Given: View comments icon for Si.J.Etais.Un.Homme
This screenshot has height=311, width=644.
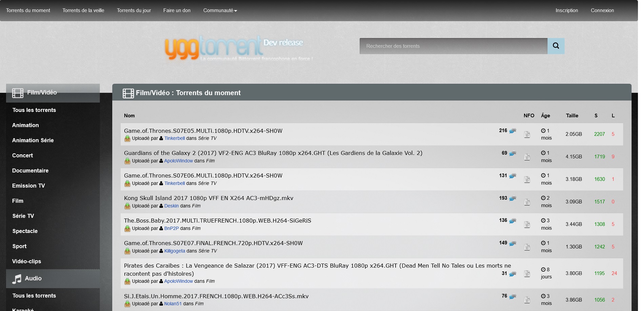Looking at the screenshot, I should point(512,296).
